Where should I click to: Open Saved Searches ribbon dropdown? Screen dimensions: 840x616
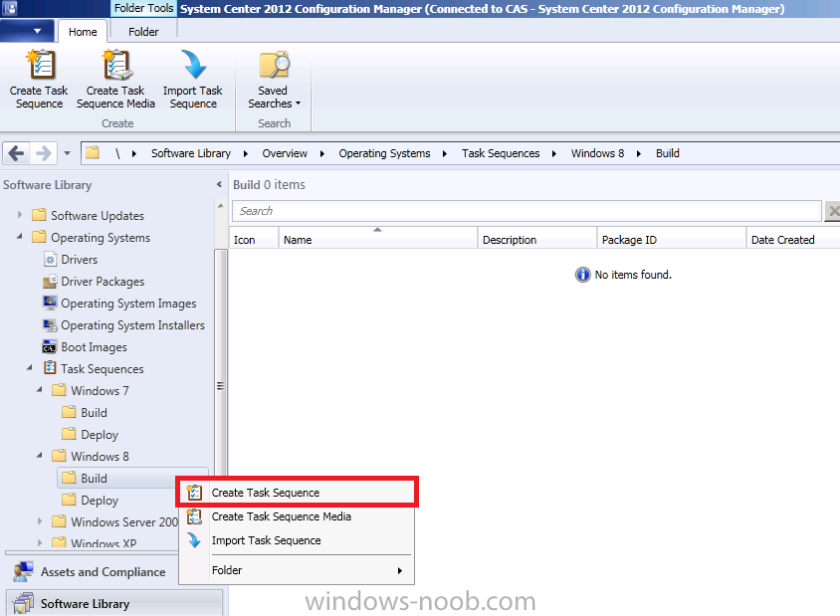coord(274,80)
